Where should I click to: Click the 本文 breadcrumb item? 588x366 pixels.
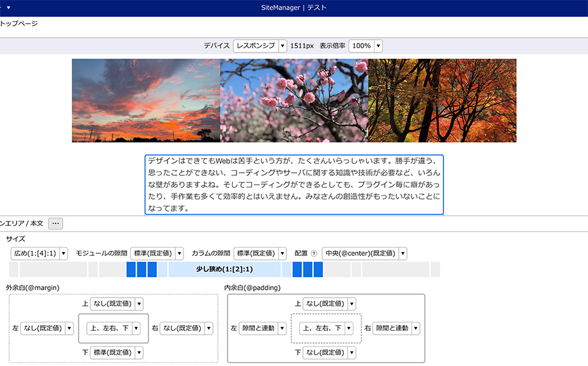point(37,223)
